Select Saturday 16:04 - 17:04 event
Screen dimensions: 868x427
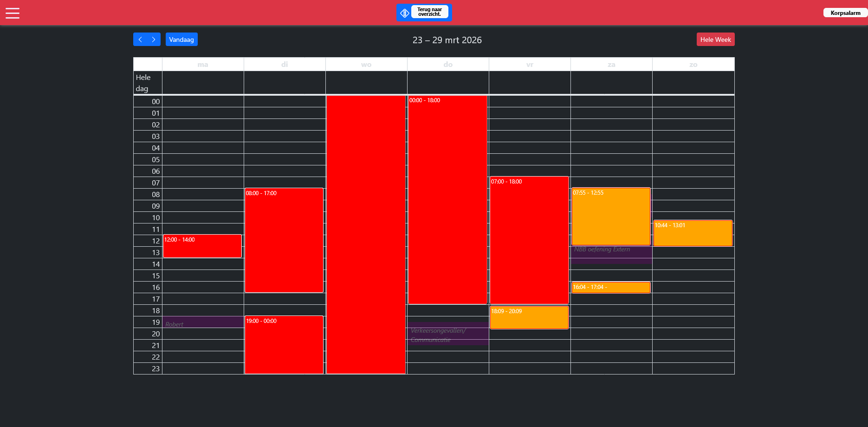click(611, 288)
